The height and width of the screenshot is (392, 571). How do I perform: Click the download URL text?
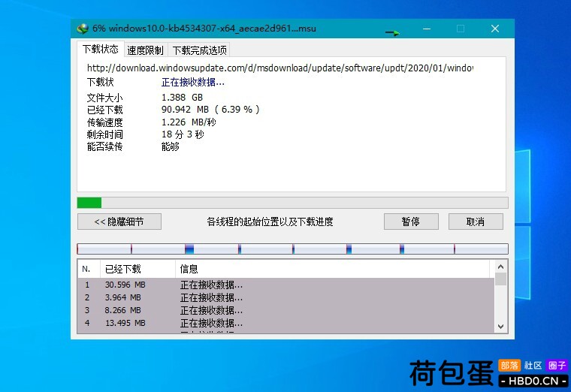coord(279,68)
